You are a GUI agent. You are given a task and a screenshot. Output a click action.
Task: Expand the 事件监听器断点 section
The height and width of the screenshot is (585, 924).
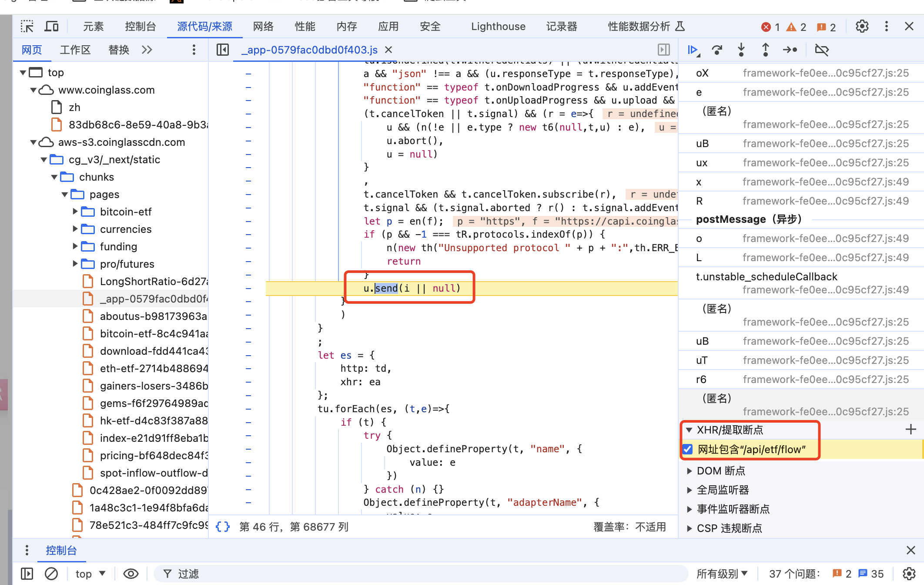pyautogui.click(x=689, y=509)
